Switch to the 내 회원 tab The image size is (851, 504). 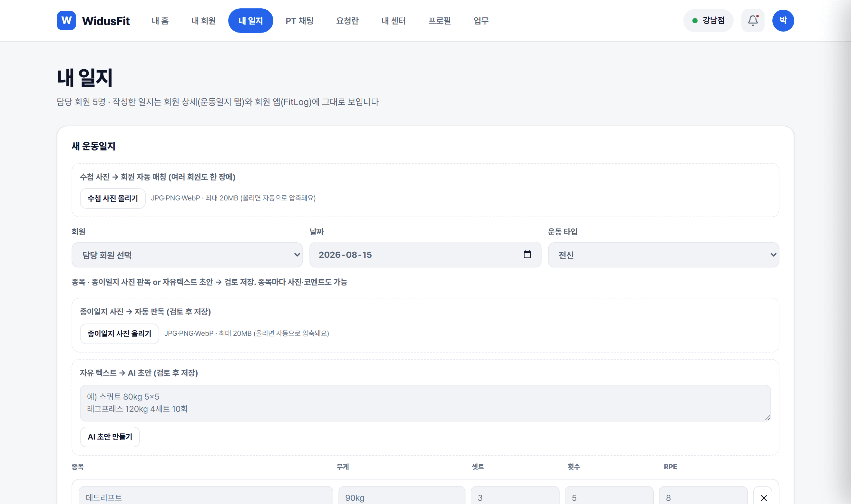click(x=203, y=21)
